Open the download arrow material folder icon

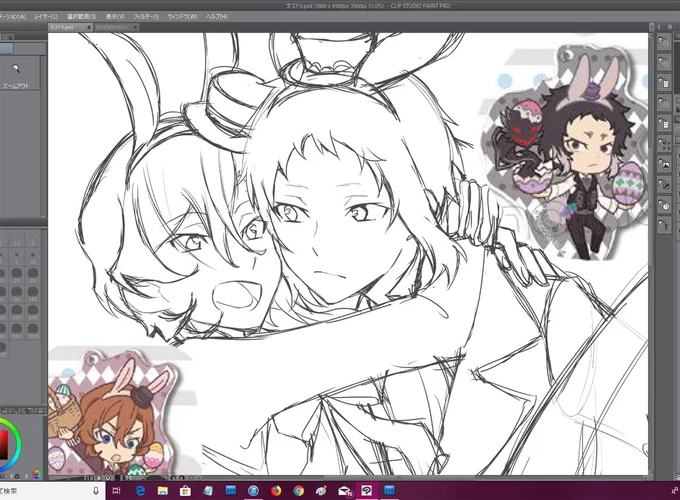(x=664, y=226)
